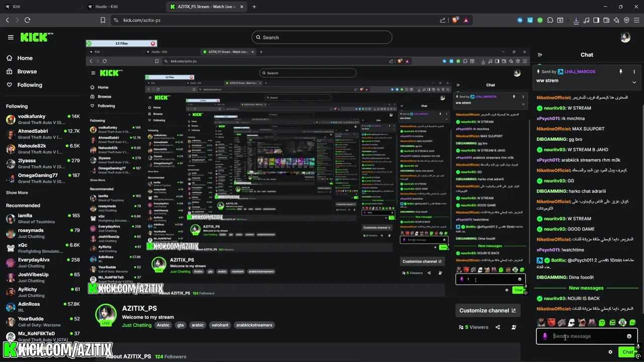The image size is (644, 362).
Task: Open iamRa recommended channel avatar
Action: (x=11, y=219)
